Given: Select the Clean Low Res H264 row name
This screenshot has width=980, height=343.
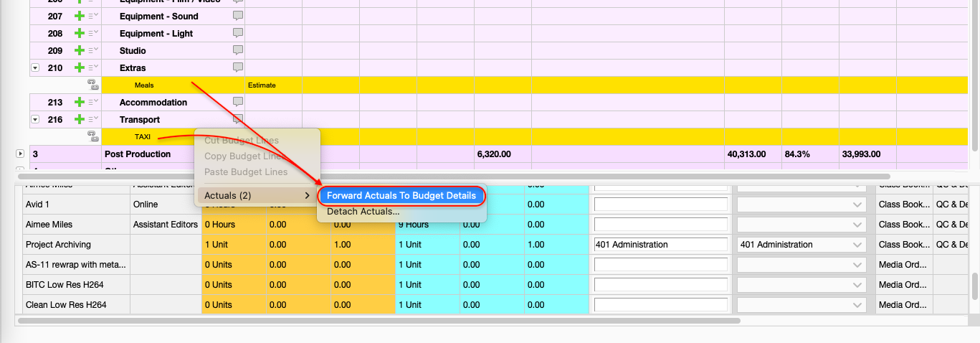Looking at the screenshot, I should point(66,305).
